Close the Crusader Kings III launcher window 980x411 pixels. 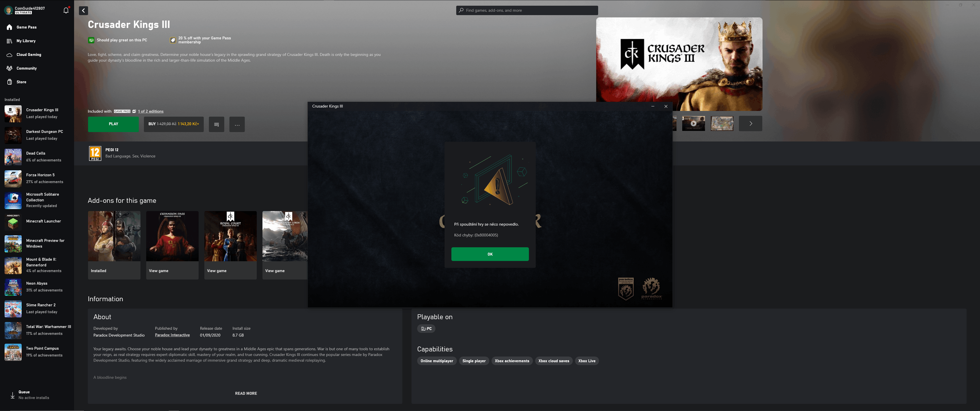(666, 106)
